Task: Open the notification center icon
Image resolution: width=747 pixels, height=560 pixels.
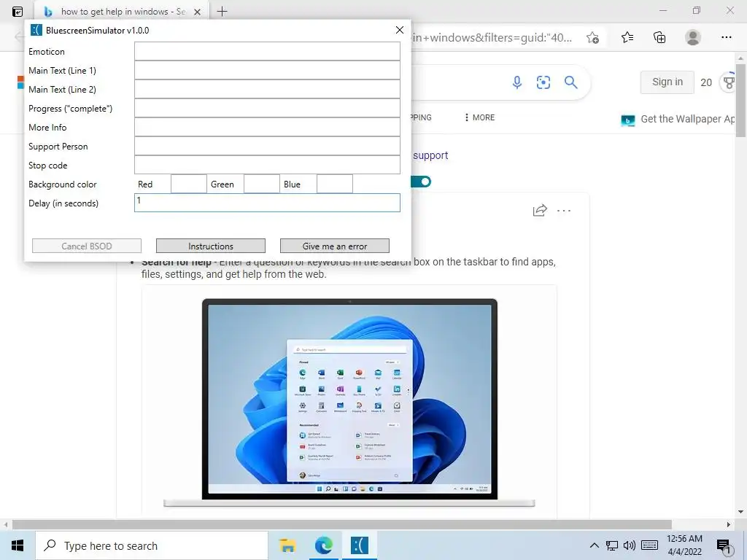Action: click(724, 547)
